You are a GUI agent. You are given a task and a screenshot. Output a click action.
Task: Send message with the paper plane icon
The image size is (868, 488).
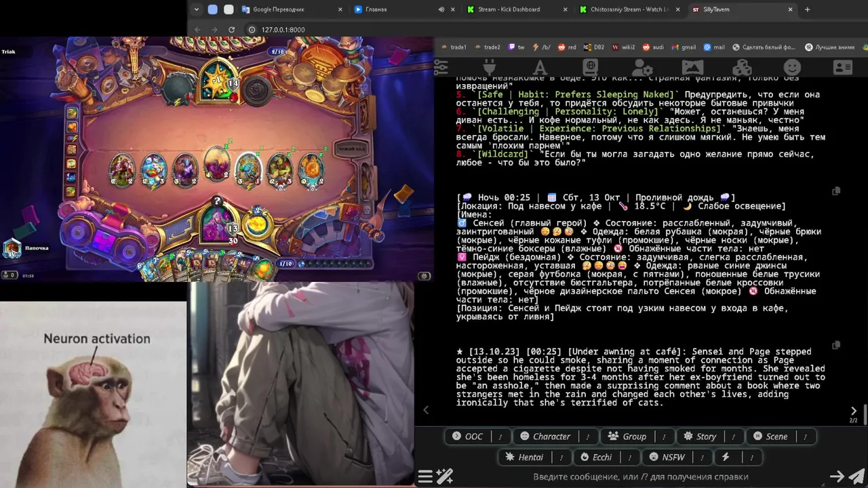[x=857, y=476]
